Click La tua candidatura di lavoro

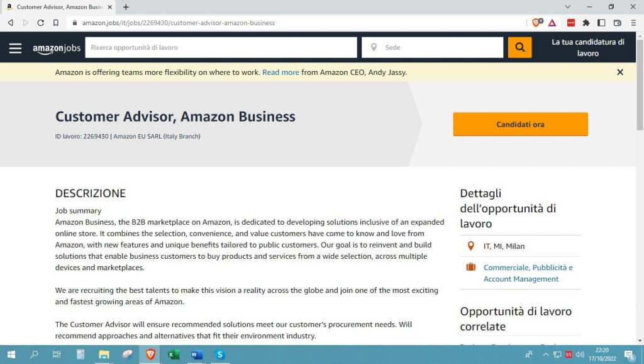[587, 48]
